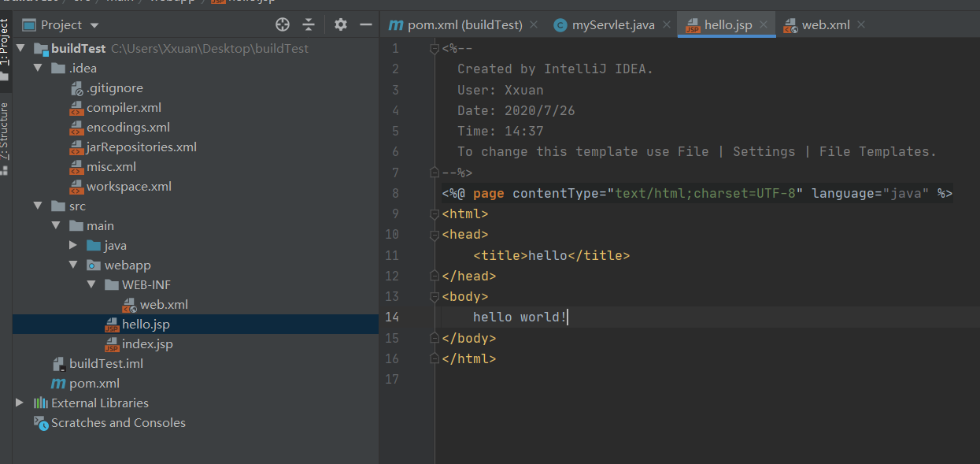Screen dimensions: 980x464
Task: Click the 'hello world!' text on line 14
Action: pyautogui.click(x=520, y=317)
